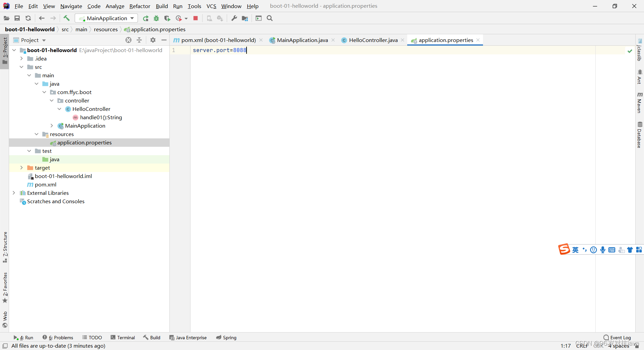Expand the MainApplication class node
Screen dimensions: 644x350
click(x=52, y=126)
